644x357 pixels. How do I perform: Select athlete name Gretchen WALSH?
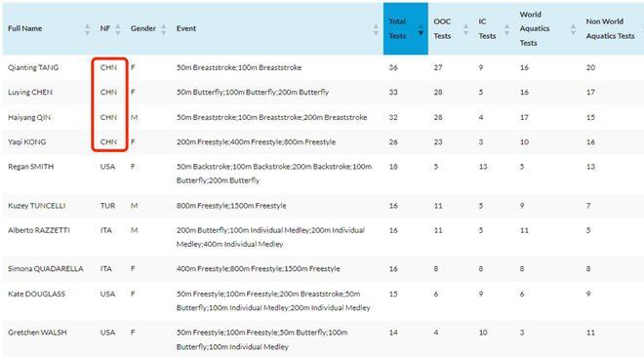point(37,333)
